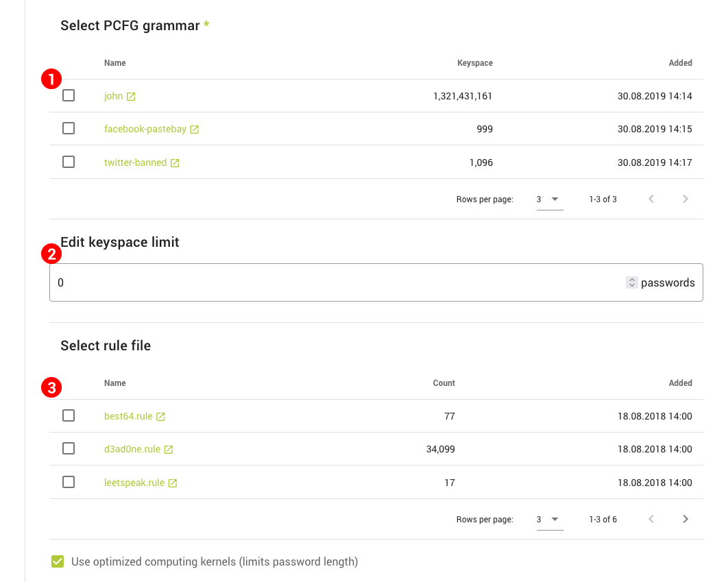Open best64.rule external link icon

(160, 416)
